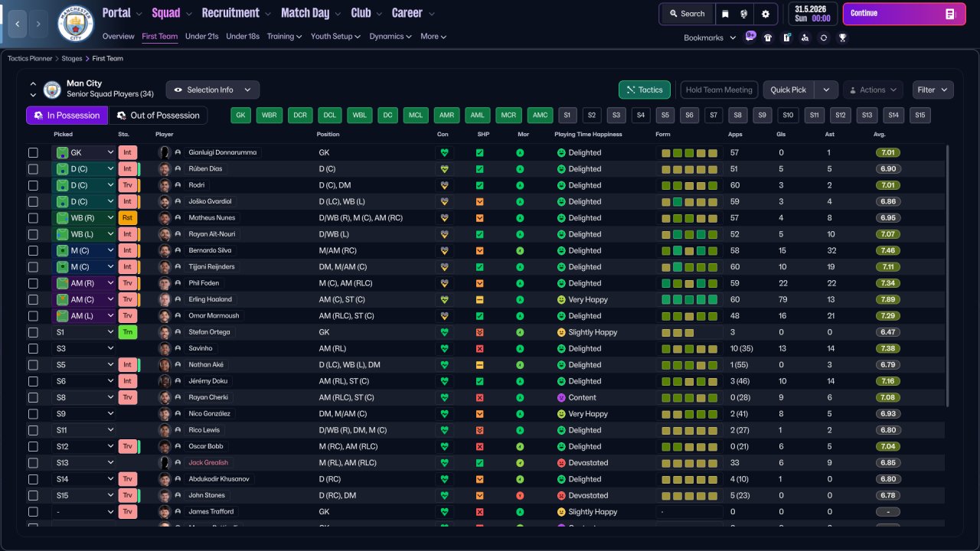Image resolution: width=980 pixels, height=551 pixels.
Task: Select the GK position slot button
Action: tap(241, 116)
